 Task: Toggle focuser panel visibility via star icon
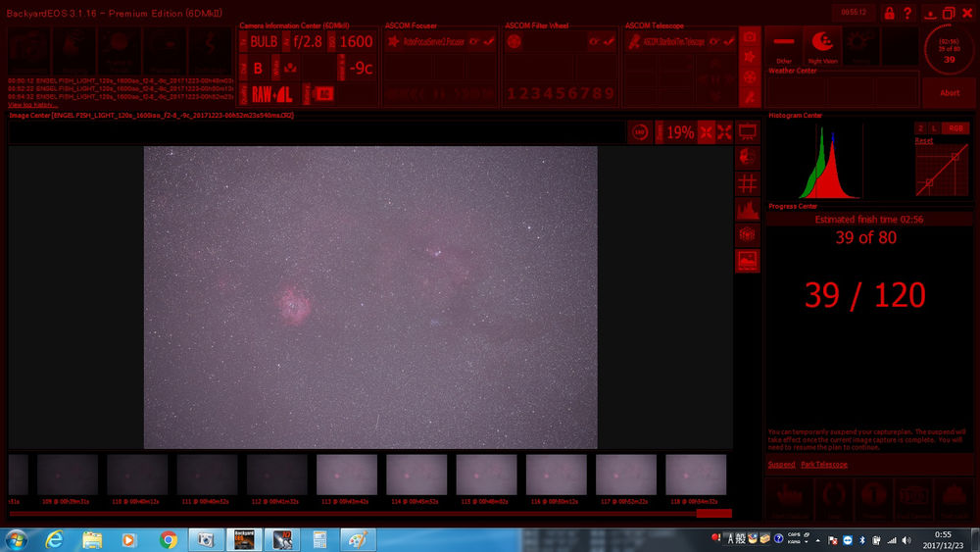click(x=750, y=57)
